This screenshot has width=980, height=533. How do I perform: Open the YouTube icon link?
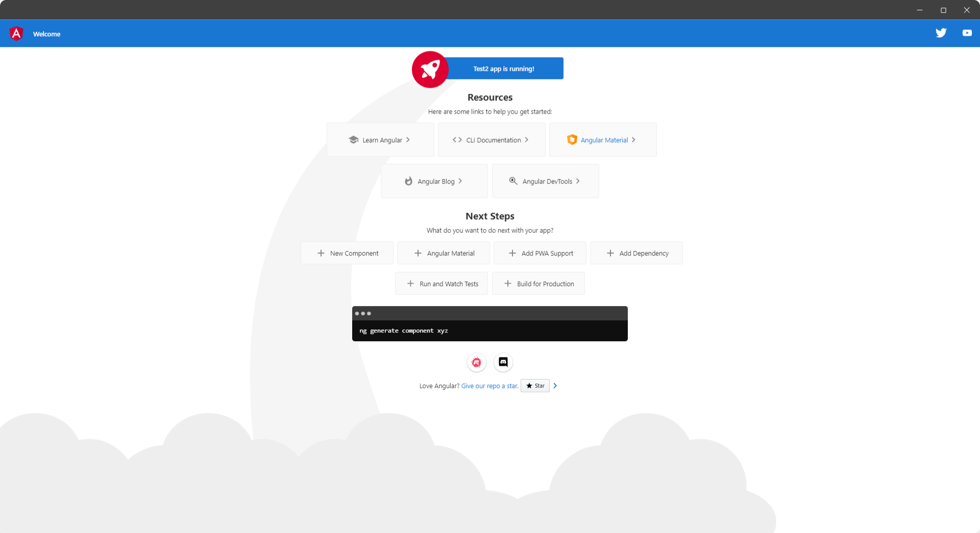tap(967, 33)
